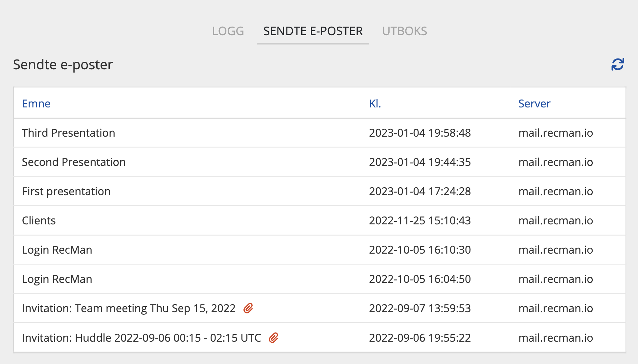Select the SENDTE E-POSTER tab
Image resolution: width=638 pixels, height=364 pixels.
(313, 31)
